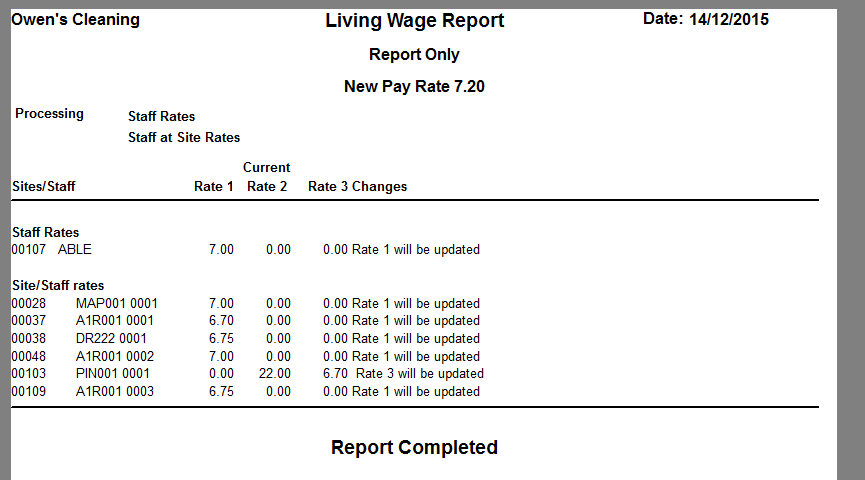Viewport: 865px width, 480px height.
Task: Click site code A1R001 0001
Action: click(115, 321)
